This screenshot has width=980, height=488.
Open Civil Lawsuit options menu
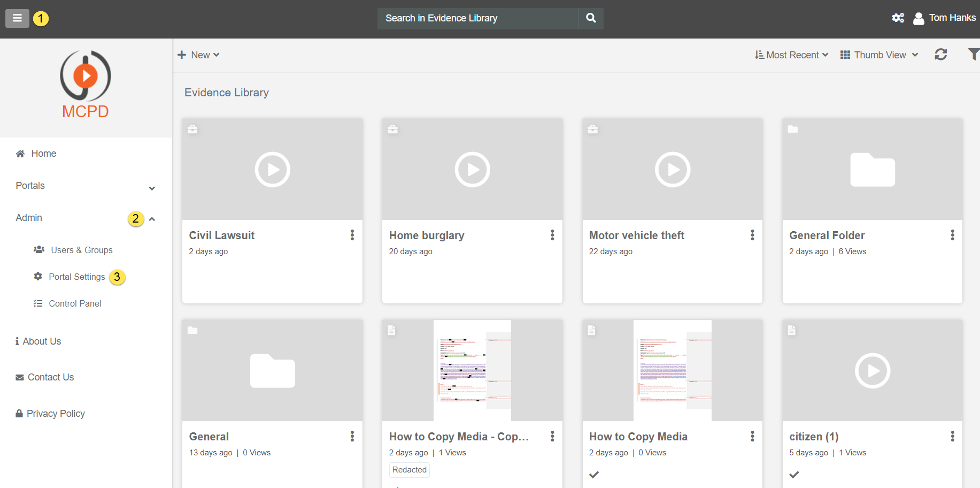point(352,235)
